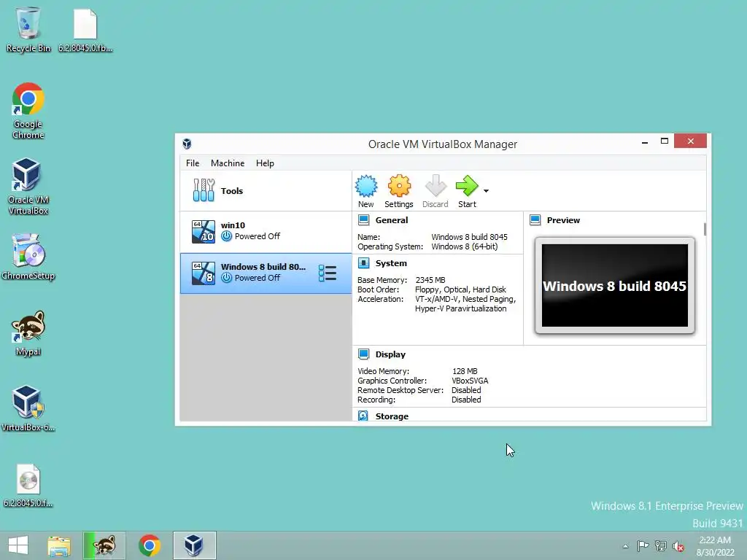Click the Windows 8 machine OS icon

(x=204, y=273)
